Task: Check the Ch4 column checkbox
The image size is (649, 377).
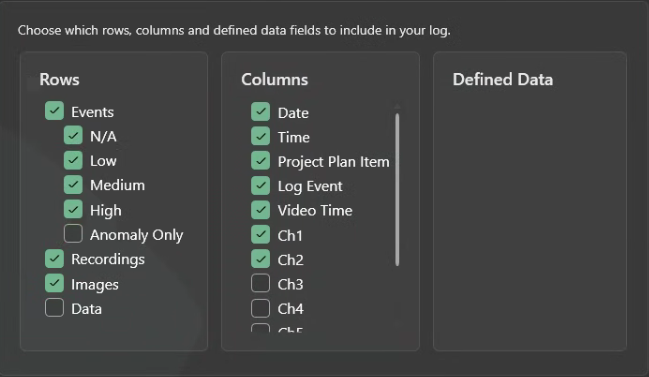Action: [x=260, y=308]
